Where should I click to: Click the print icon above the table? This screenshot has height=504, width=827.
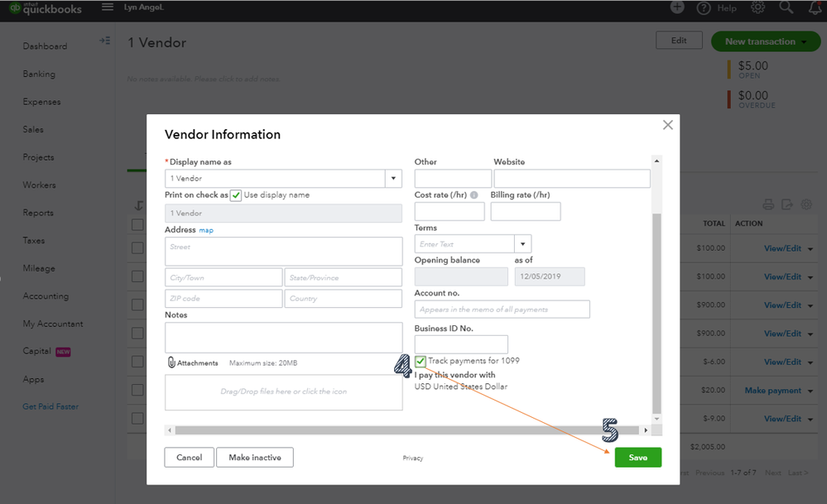pos(768,204)
